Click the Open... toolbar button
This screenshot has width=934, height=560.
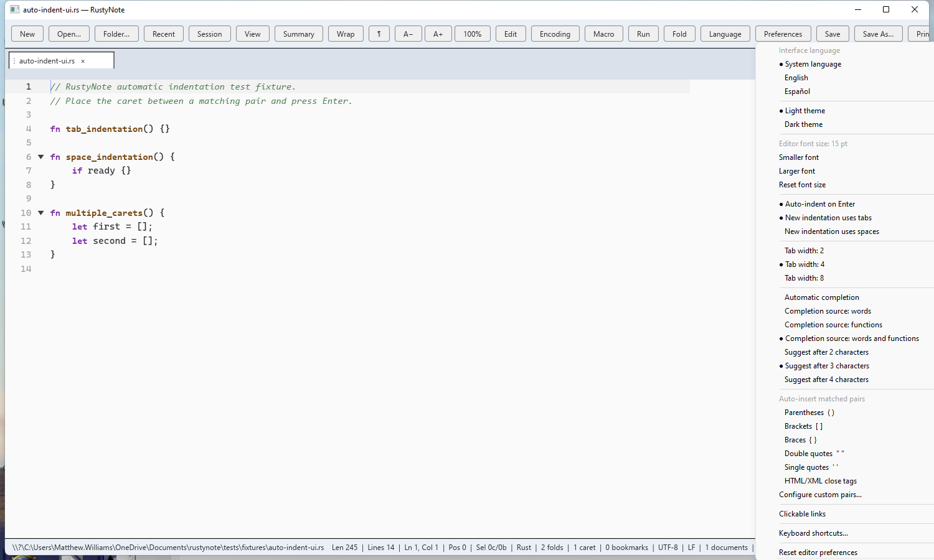tap(69, 34)
